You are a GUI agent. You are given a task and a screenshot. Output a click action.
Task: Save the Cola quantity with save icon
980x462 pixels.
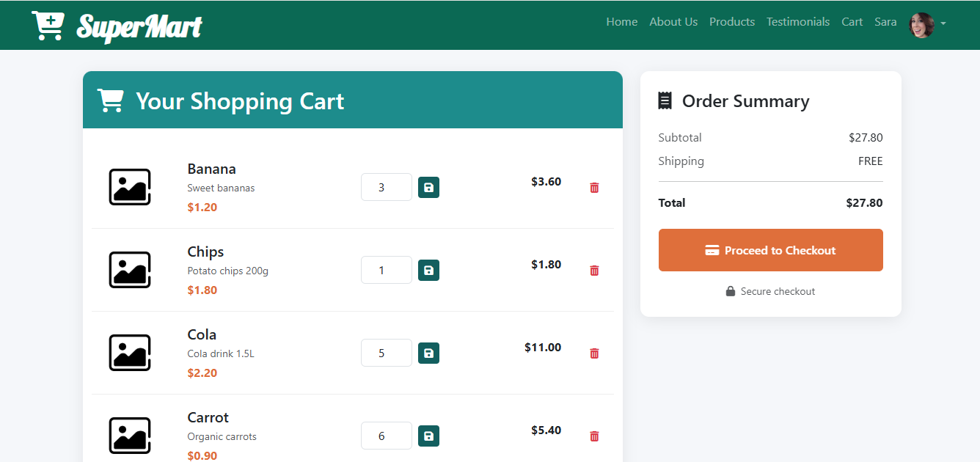click(x=428, y=353)
